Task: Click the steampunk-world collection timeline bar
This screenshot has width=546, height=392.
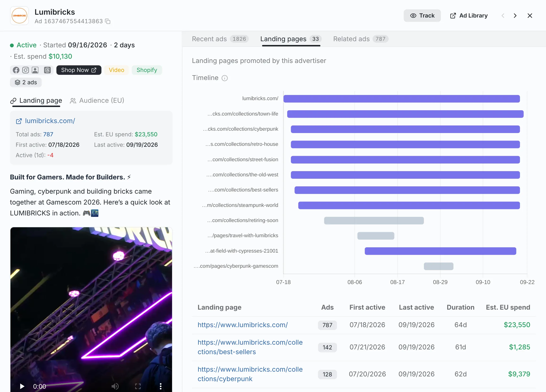Action: (x=409, y=205)
